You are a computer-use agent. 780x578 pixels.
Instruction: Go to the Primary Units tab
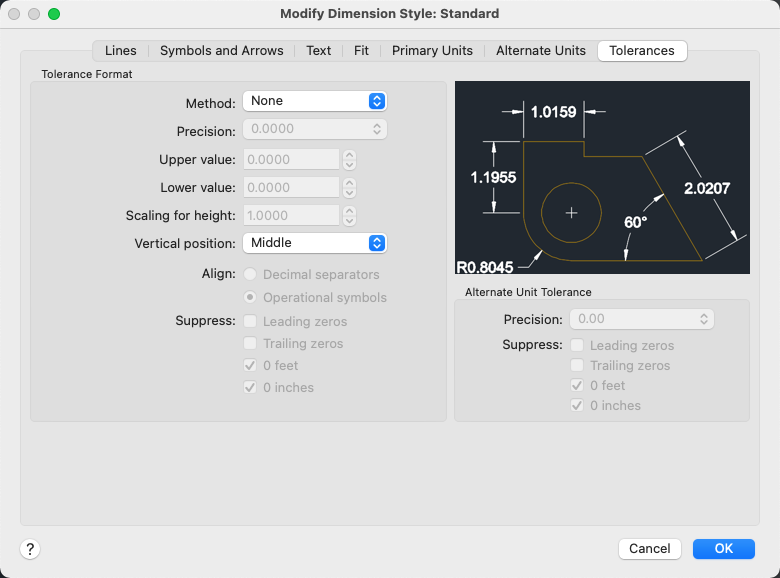click(432, 50)
